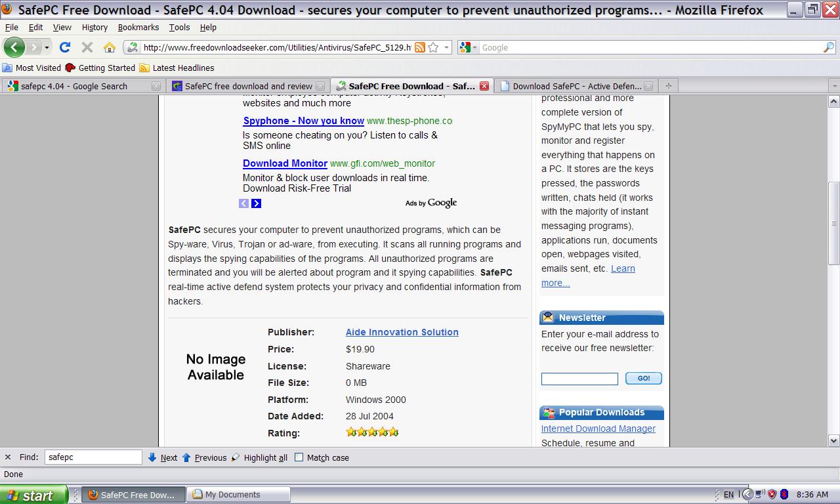Switch to My Documents taskbar window

click(x=239, y=495)
